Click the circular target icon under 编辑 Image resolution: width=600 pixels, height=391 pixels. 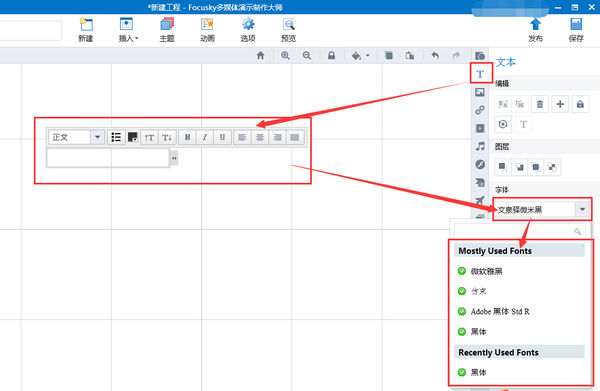(x=503, y=124)
